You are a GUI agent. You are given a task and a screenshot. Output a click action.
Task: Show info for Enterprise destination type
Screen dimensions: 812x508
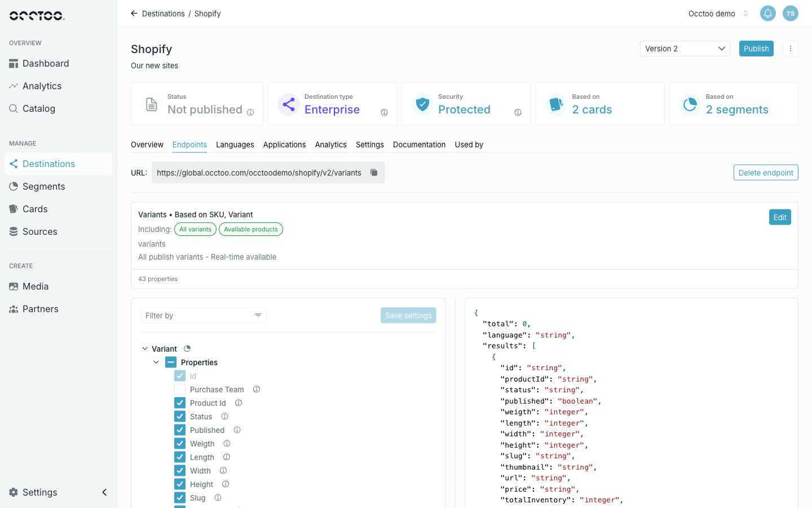point(384,112)
